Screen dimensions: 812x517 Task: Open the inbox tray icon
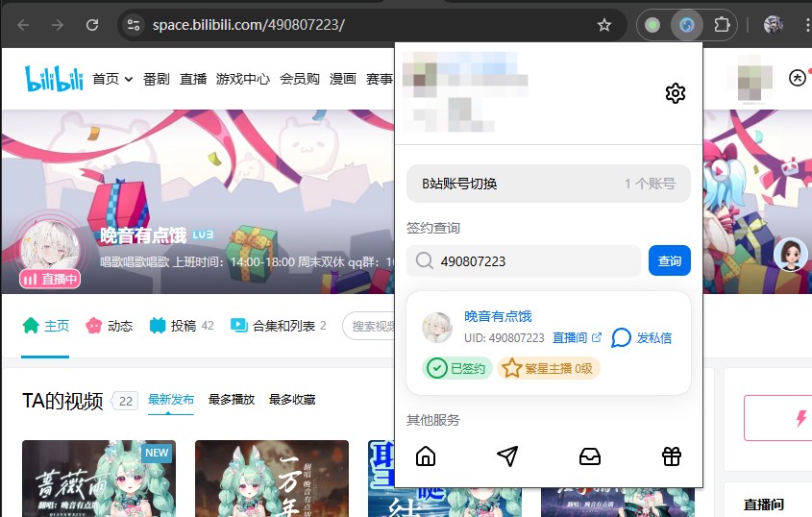click(590, 456)
